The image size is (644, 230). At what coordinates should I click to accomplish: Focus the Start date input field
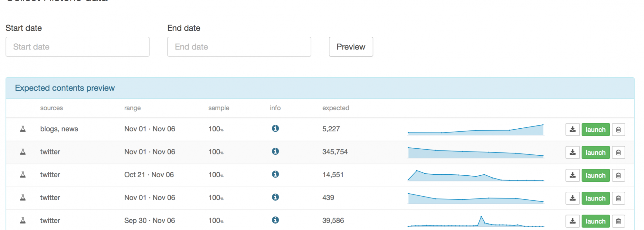pos(77,47)
